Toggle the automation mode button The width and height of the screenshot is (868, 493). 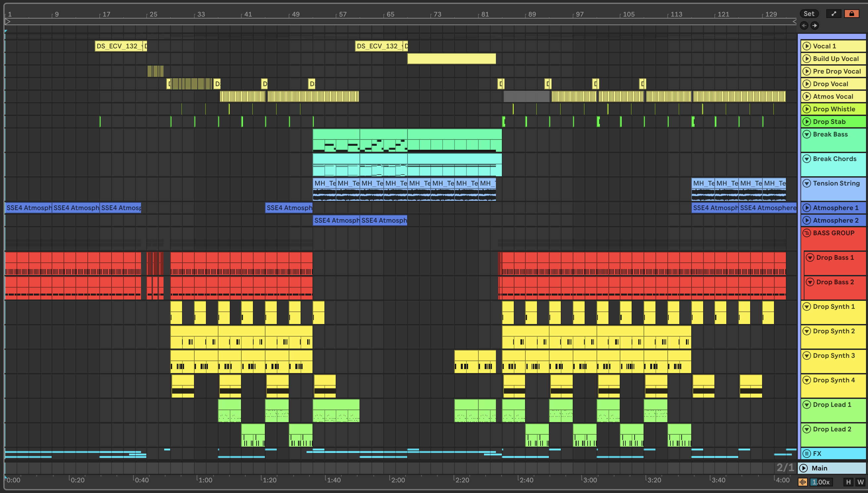(x=834, y=14)
